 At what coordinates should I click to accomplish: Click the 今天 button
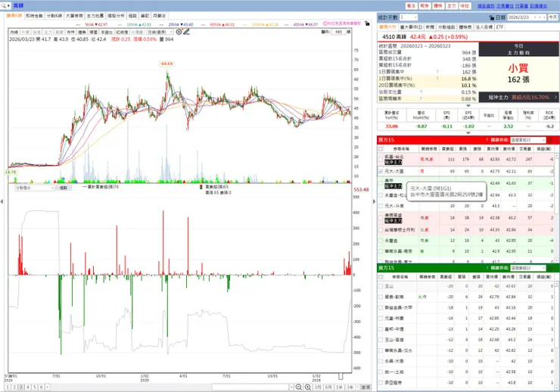point(553,17)
